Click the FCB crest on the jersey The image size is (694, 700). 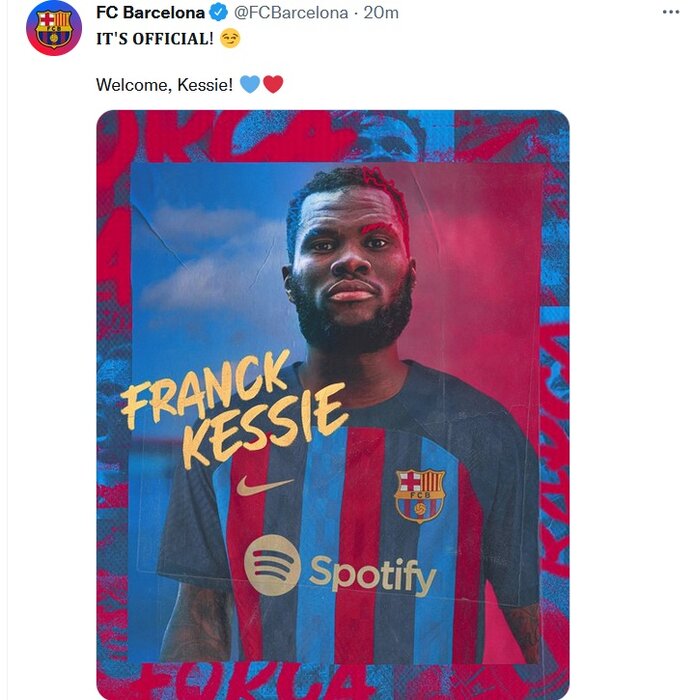click(419, 495)
